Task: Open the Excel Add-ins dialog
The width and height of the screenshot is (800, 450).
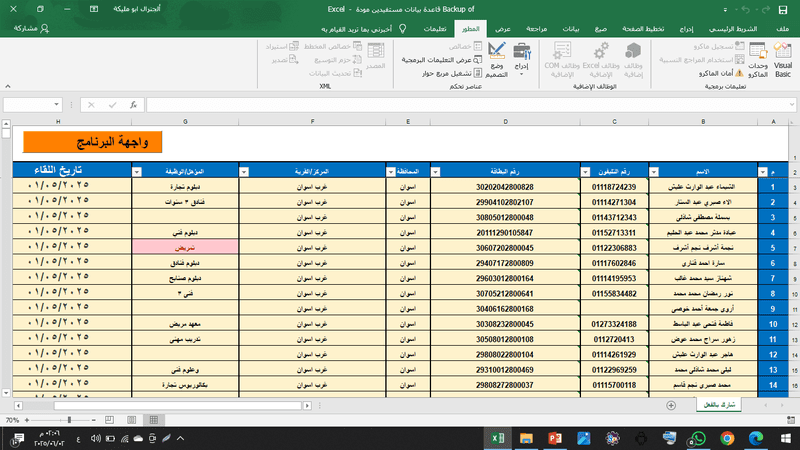Action: pos(600,60)
